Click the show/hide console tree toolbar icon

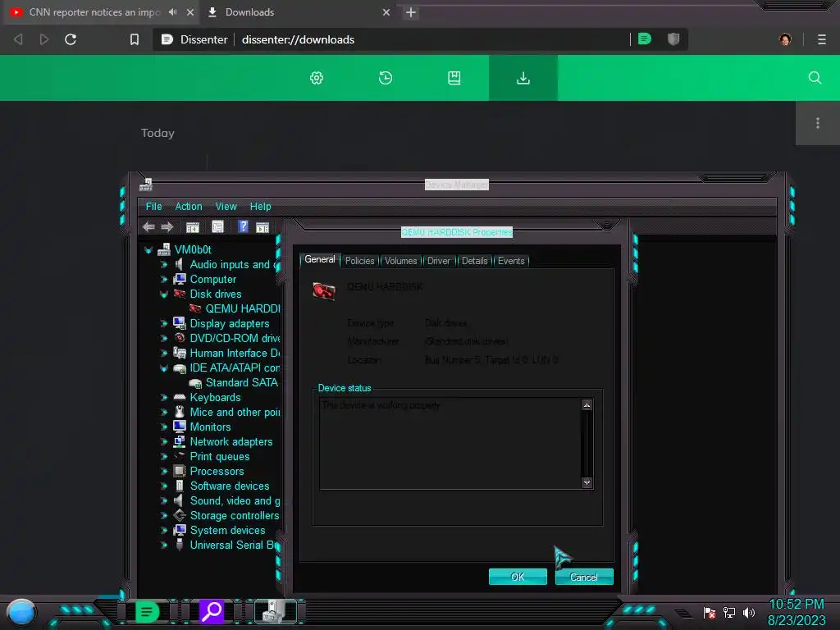tap(192, 227)
